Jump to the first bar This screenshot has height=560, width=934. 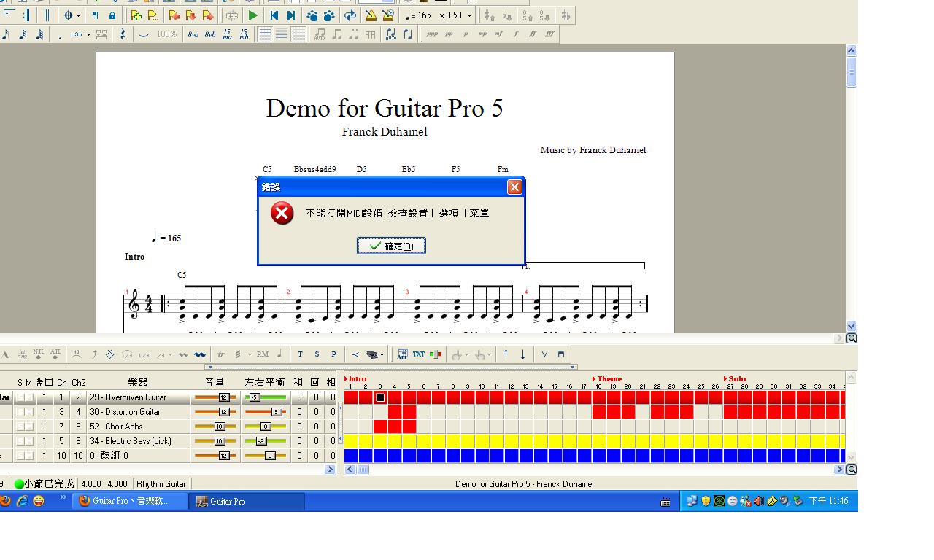tap(274, 15)
